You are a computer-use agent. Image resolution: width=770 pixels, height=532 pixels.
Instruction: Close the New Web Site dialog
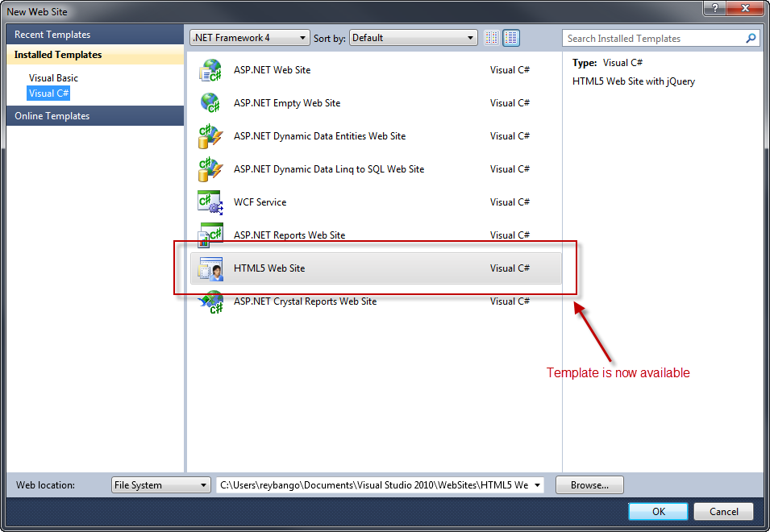744,8
